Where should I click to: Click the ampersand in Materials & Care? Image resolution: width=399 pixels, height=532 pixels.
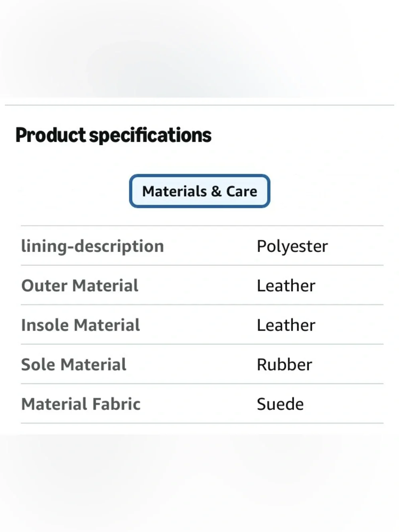tap(216, 192)
